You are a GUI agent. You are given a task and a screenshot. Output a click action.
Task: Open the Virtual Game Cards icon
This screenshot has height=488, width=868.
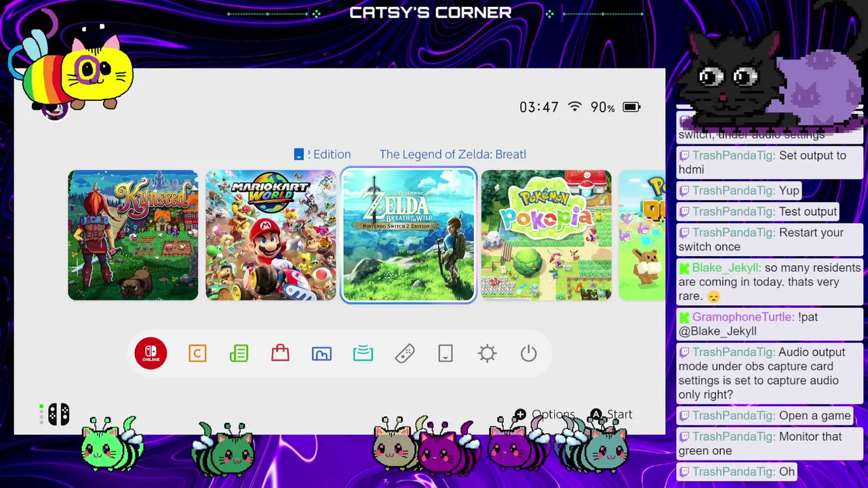(x=446, y=354)
